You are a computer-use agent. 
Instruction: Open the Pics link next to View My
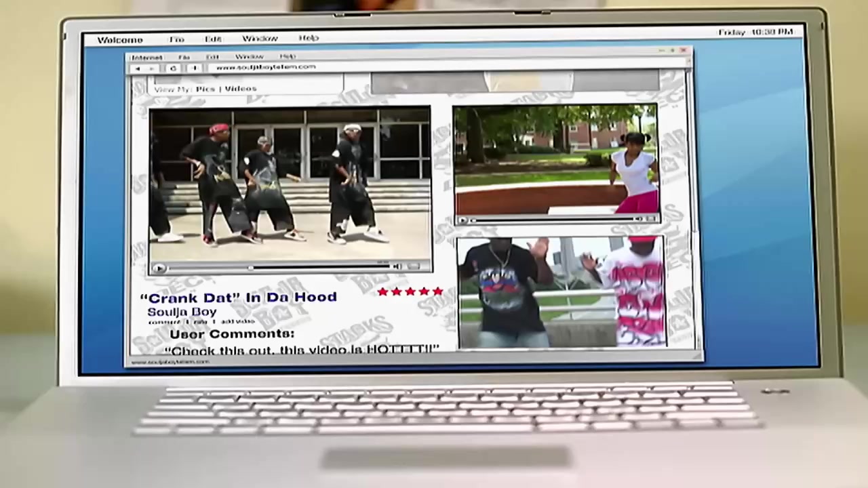pos(205,89)
